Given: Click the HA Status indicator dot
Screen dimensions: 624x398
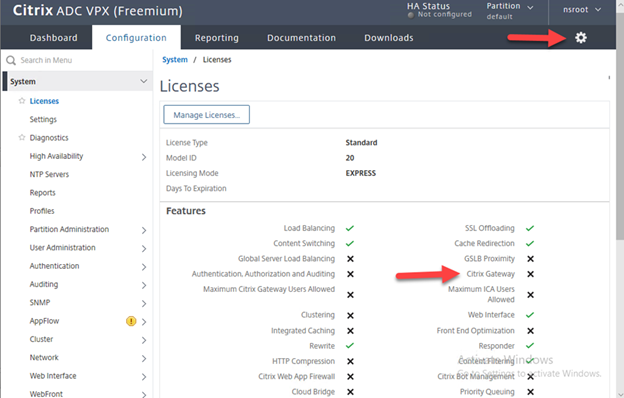Looking at the screenshot, I should [x=411, y=16].
